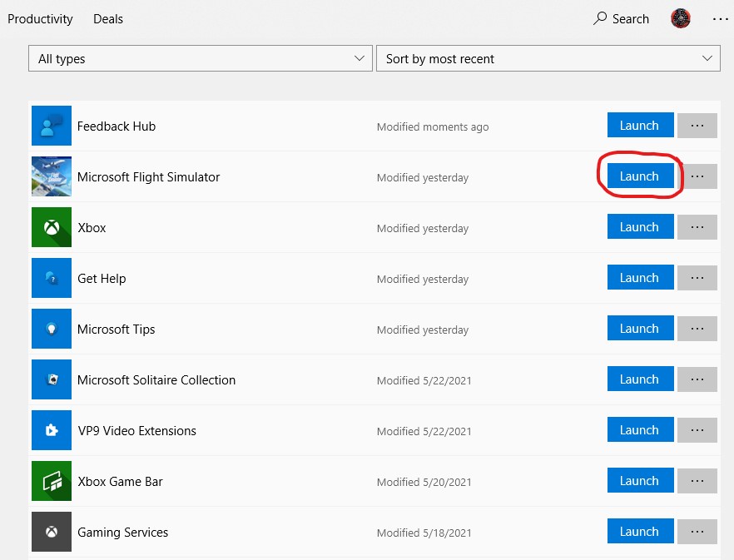This screenshot has height=560, width=734.
Task: Launch Microsoft Flight Simulator
Action: click(641, 176)
